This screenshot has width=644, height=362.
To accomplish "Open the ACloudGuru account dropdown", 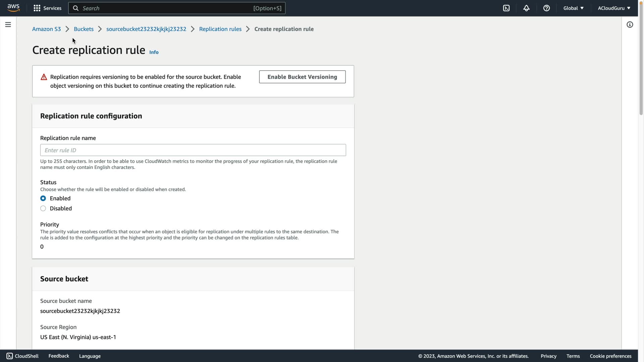I will tap(614, 8).
